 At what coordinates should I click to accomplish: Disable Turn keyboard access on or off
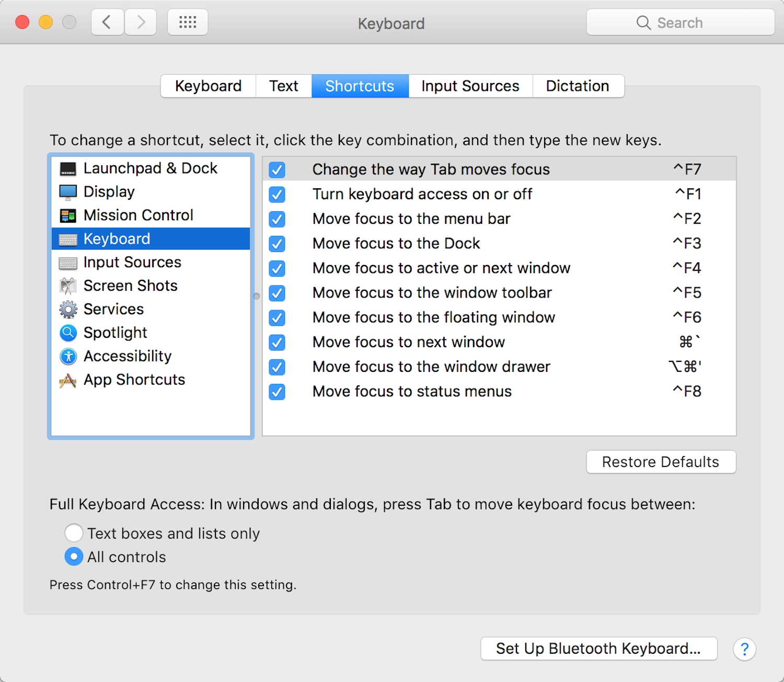[276, 195]
